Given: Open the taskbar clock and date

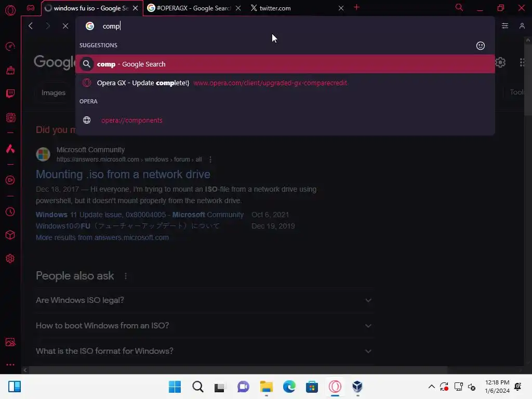Looking at the screenshot, I should click(497, 387).
